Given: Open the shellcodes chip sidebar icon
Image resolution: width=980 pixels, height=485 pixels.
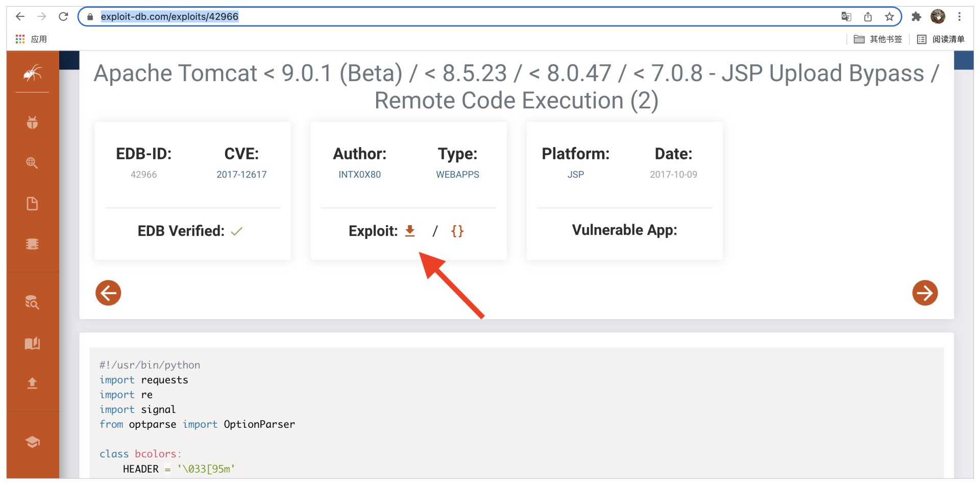Looking at the screenshot, I should [x=32, y=244].
